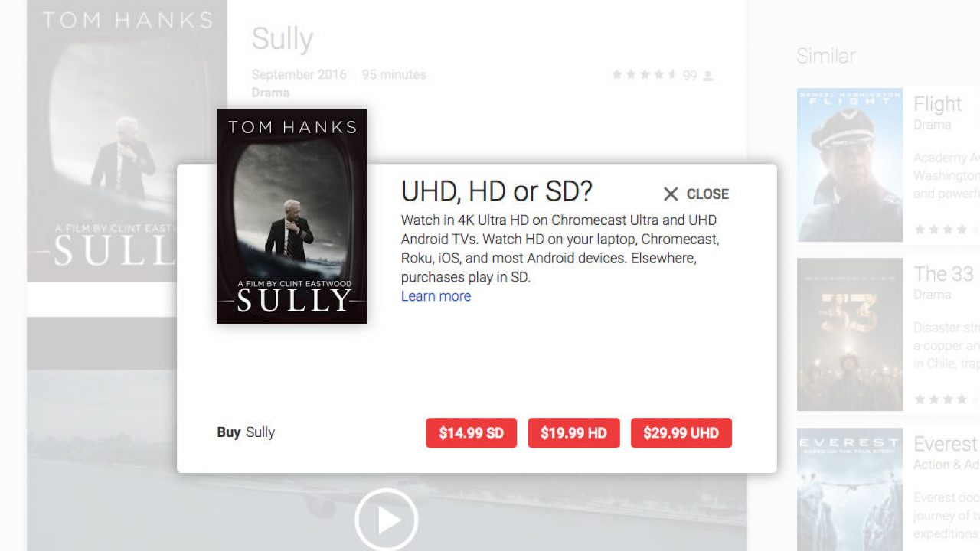
Task: Close the UHD, HD or SD dialog
Action: 696,194
